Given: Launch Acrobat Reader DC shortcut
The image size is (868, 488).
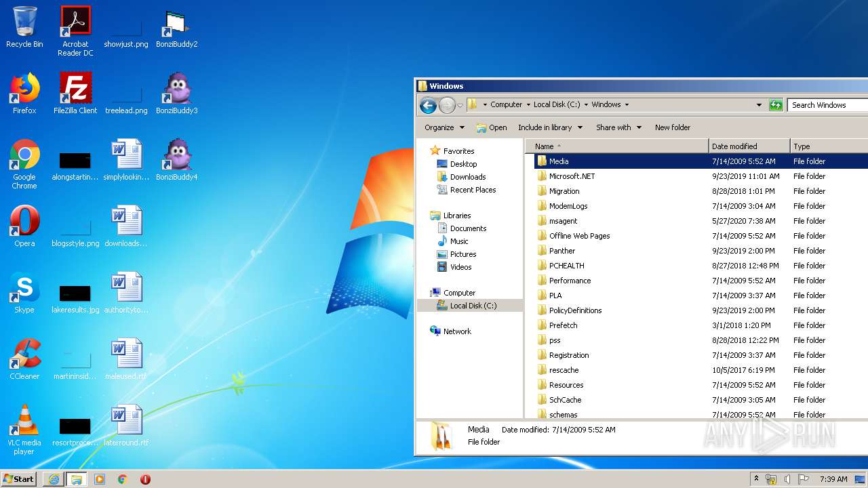Looking at the screenshot, I should pos(75,30).
